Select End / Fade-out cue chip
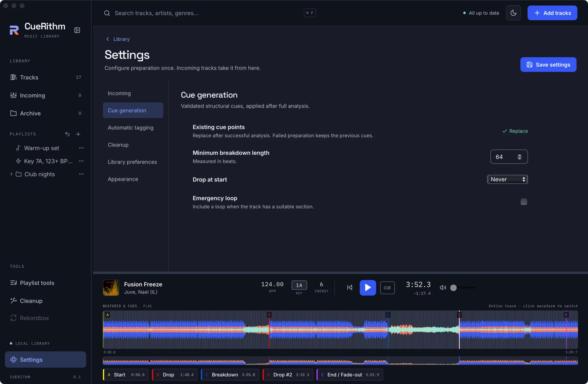The width and height of the screenshot is (588, 384). [x=350, y=375]
